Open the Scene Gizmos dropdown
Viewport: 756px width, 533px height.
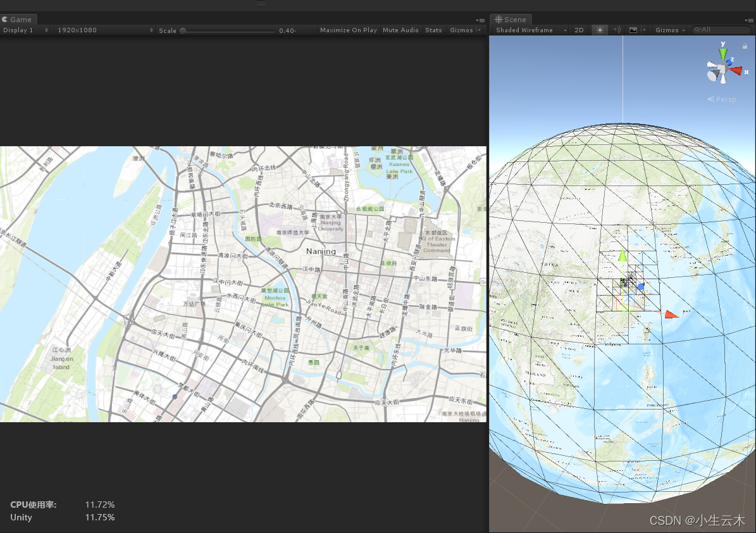pos(670,30)
